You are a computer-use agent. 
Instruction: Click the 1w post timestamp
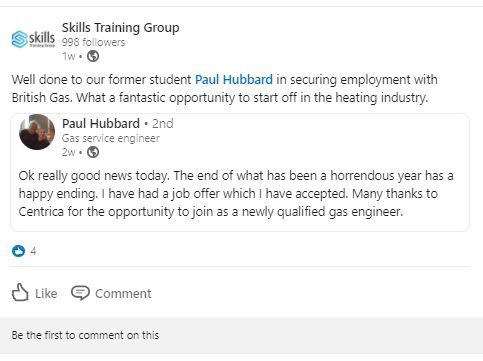point(69,56)
